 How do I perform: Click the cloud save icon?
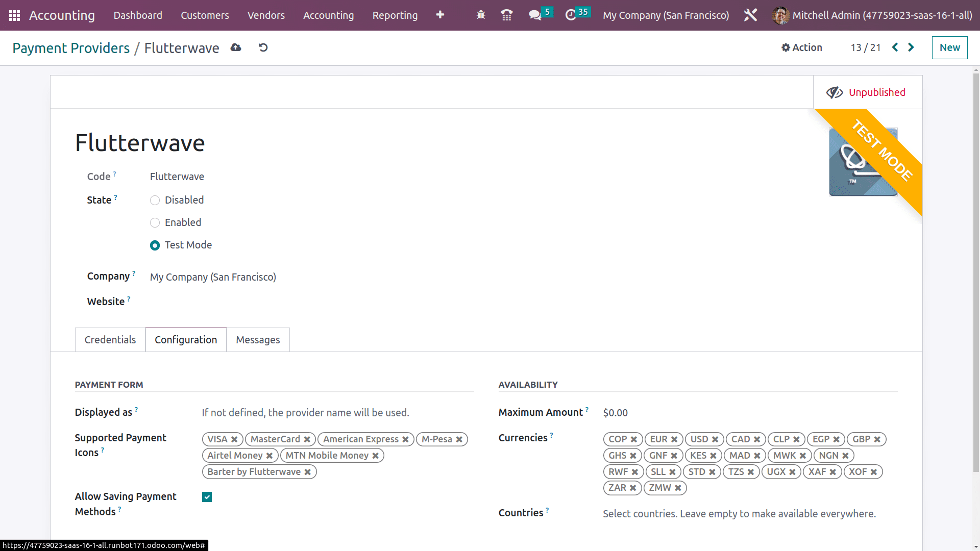[236, 48]
